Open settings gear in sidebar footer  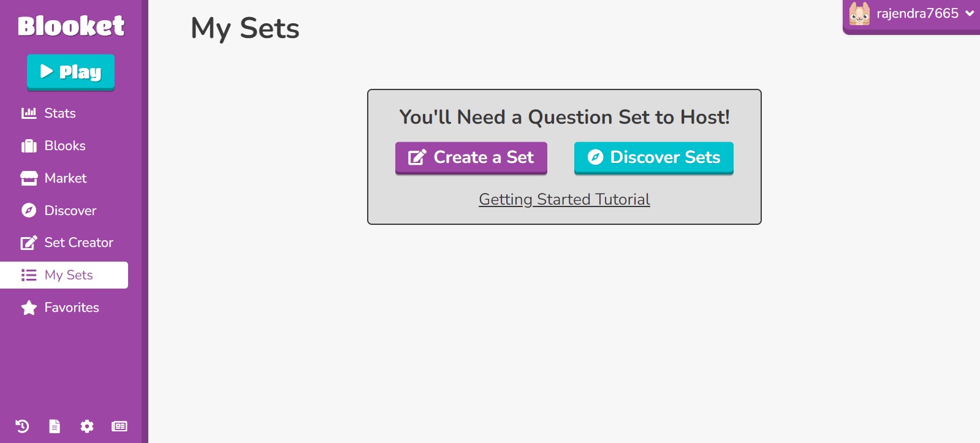[x=87, y=426]
